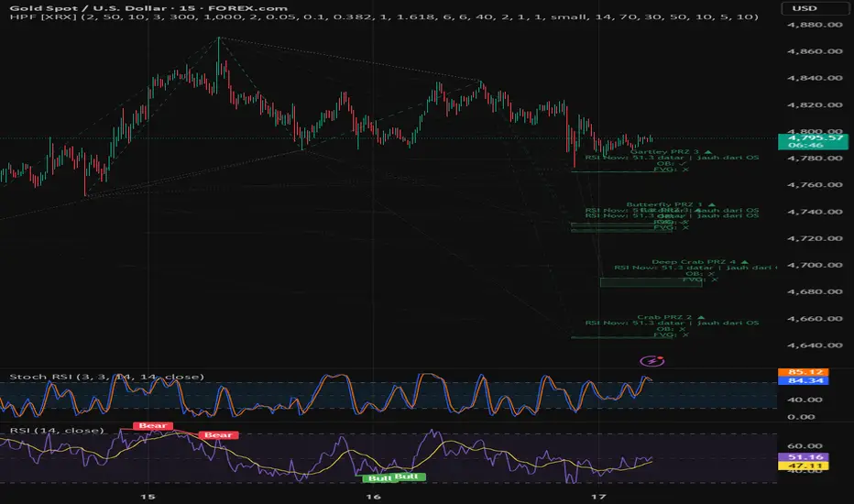Click the 4,700.00 price axis label
Image resolution: width=854 pixels, height=504 pixels.
point(815,265)
